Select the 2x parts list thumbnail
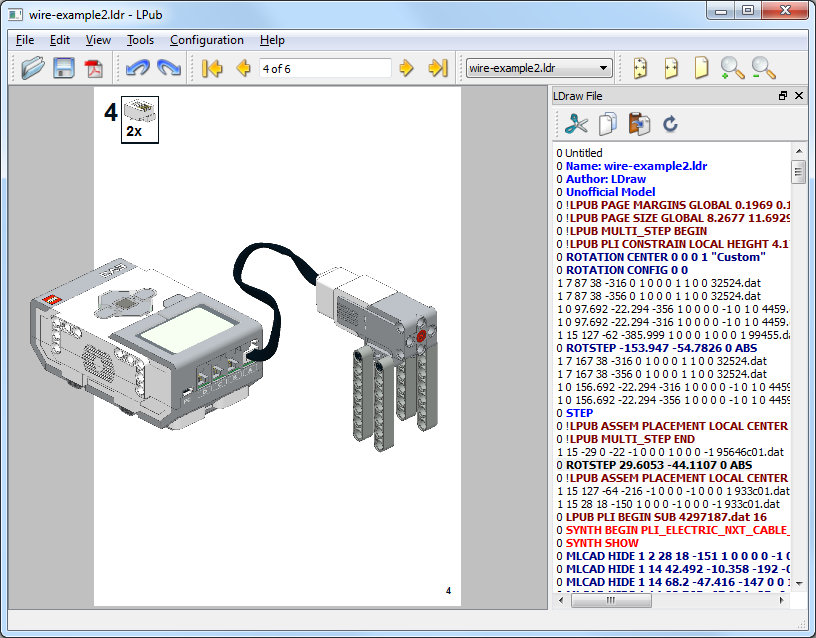Image resolution: width=816 pixels, height=638 pixels. tap(140, 120)
